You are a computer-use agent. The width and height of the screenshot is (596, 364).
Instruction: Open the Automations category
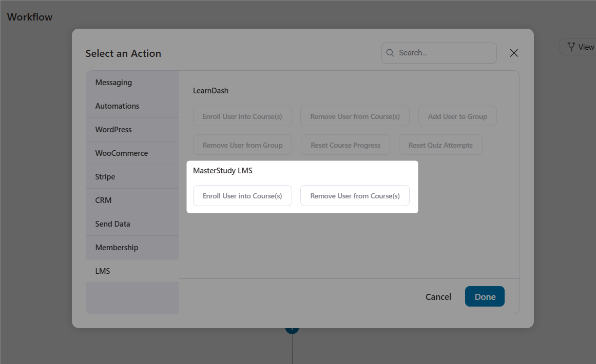pos(132,106)
